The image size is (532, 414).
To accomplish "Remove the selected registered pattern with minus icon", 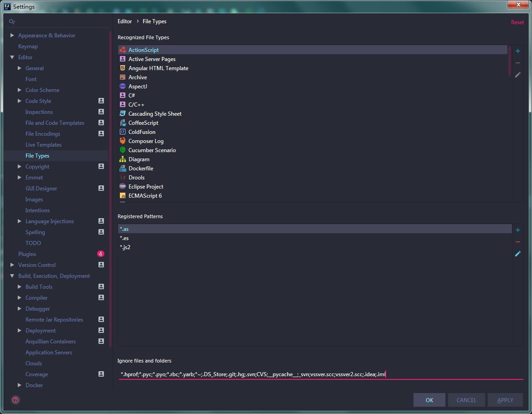I will (x=517, y=242).
